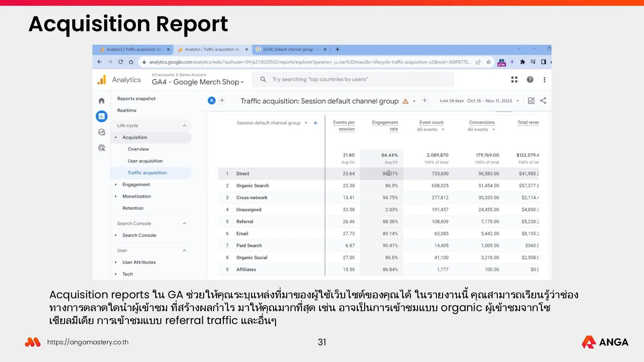
Task: Close the first Analytics tab
Action: click(x=168, y=49)
